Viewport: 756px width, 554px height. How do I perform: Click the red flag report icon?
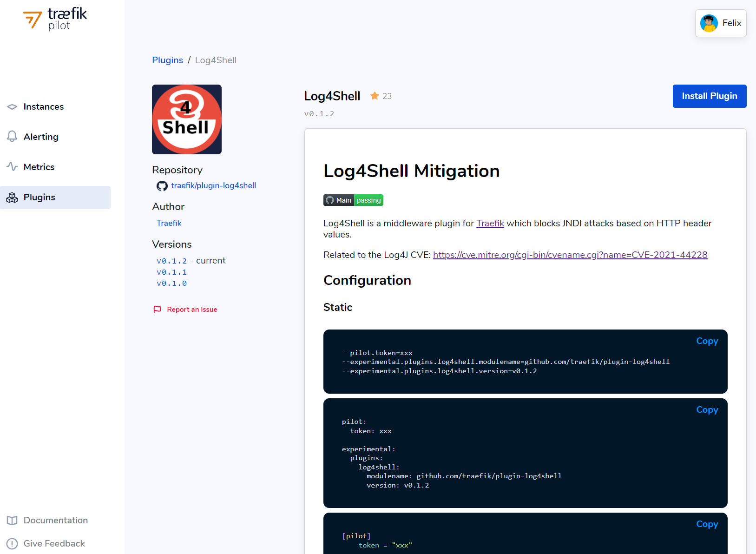[x=158, y=310]
